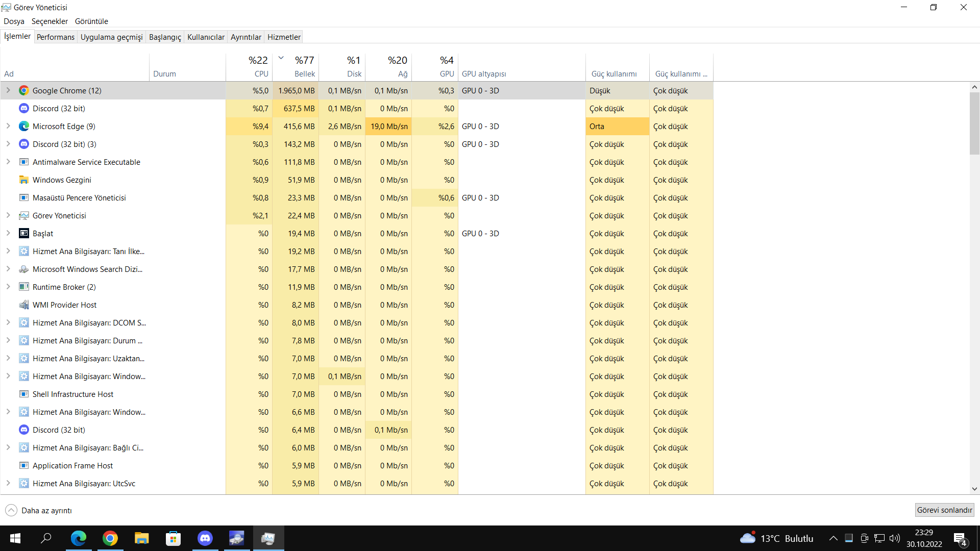Image resolution: width=980 pixels, height=551 pixels.
Task: Click the Görev Yöneticisi process icon
Action: pos(23,216)
